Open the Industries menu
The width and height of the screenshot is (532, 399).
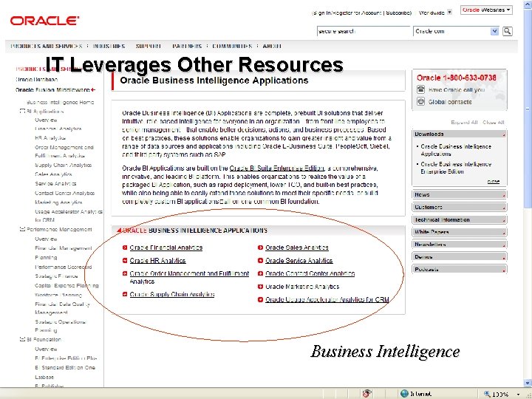(x=109, y=46)
